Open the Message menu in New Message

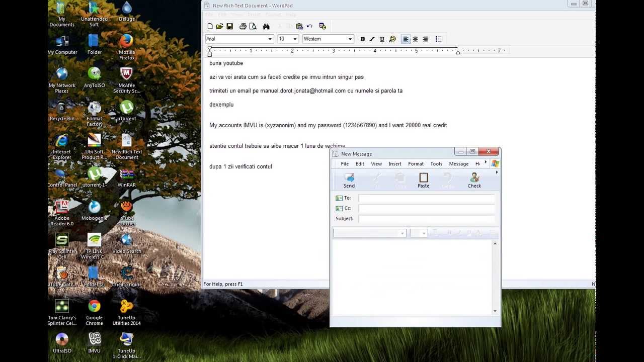tap(459, 164)
